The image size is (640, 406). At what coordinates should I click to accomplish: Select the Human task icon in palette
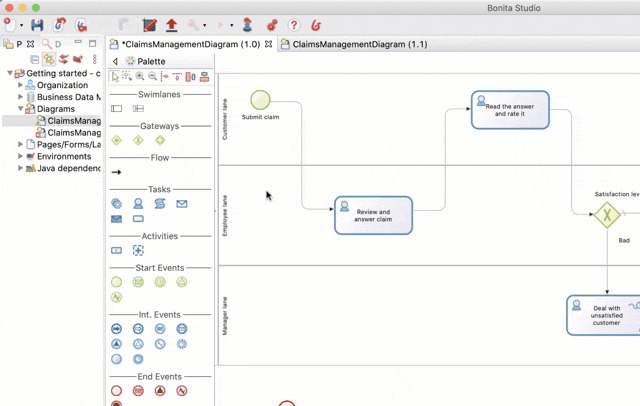(138, 203)
